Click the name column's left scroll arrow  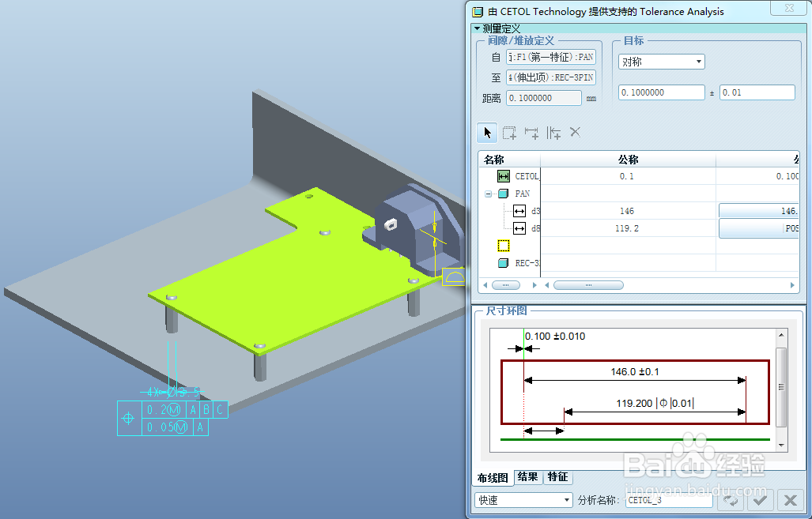(x=485, y=285)
